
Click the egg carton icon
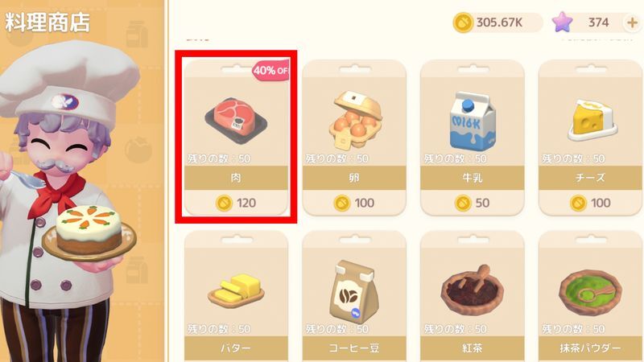355,119
